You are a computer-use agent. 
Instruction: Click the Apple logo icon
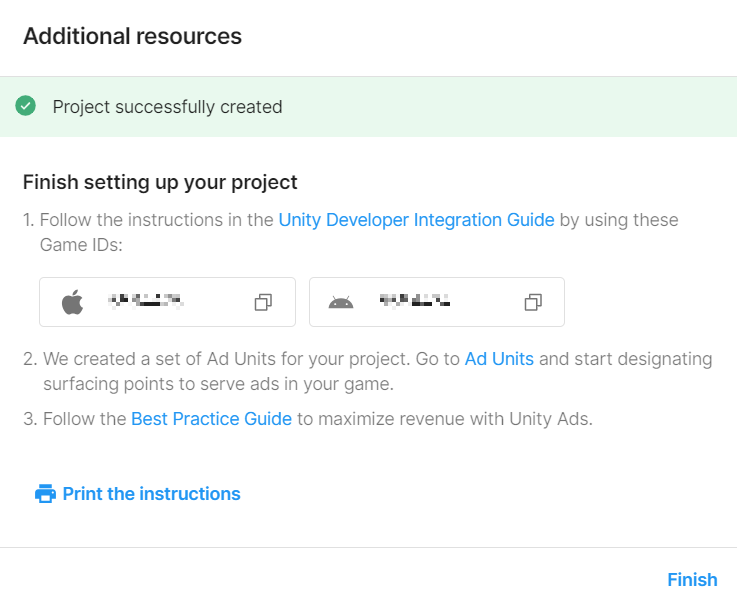[x=72, y=302]
